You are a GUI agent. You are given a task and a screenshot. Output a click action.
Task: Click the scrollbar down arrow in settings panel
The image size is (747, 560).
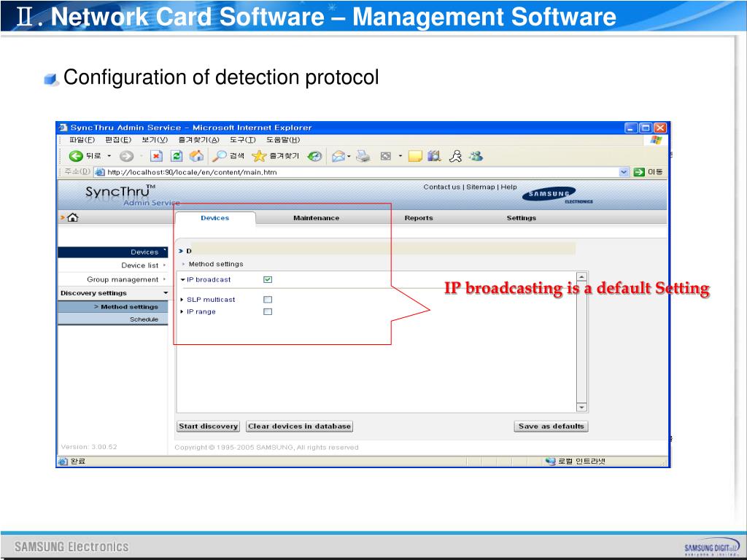(581, 407)
